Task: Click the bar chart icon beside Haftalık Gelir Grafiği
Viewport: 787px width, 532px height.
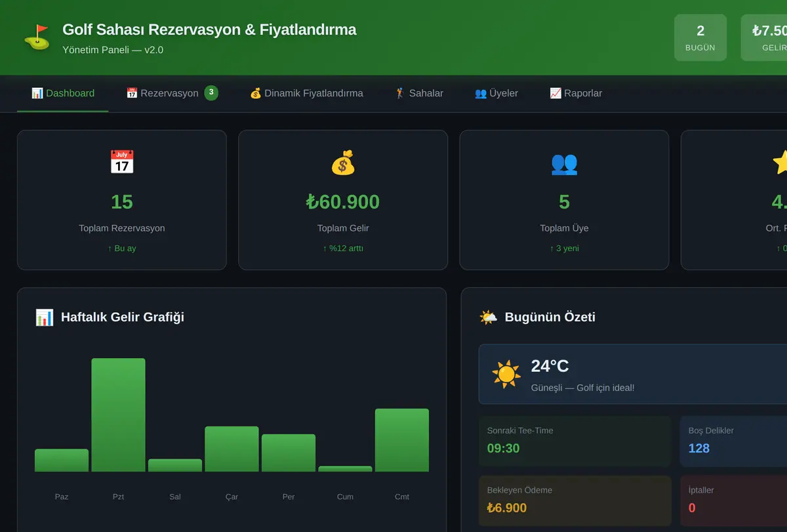Action: tap(45, 317)
